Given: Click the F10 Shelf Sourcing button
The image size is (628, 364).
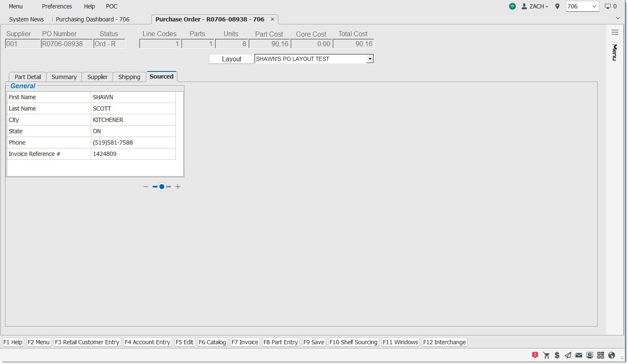Looking at the screenshot, I should pos(353,342).
